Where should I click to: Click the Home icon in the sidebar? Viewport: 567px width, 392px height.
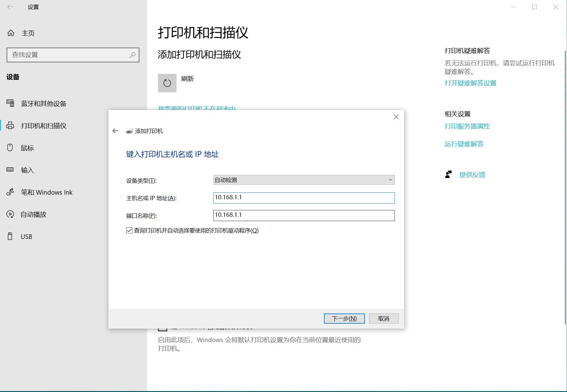coord(10,33)
